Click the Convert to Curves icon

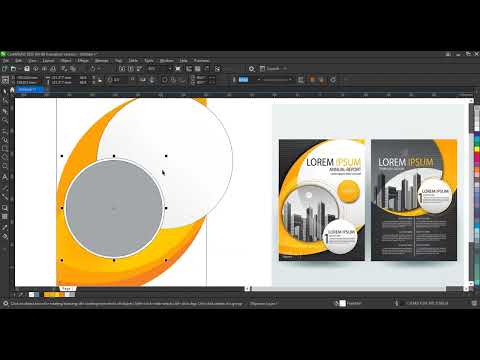(333, 80)
